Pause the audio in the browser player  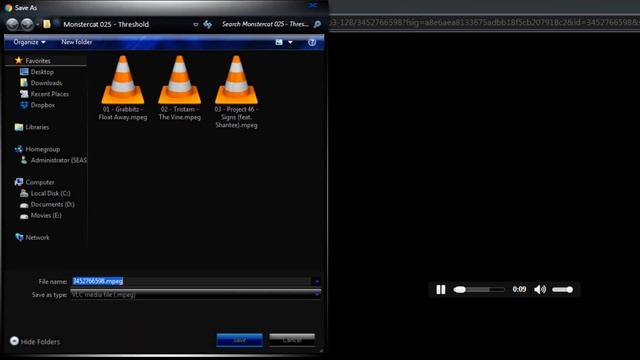click(441, 289)
